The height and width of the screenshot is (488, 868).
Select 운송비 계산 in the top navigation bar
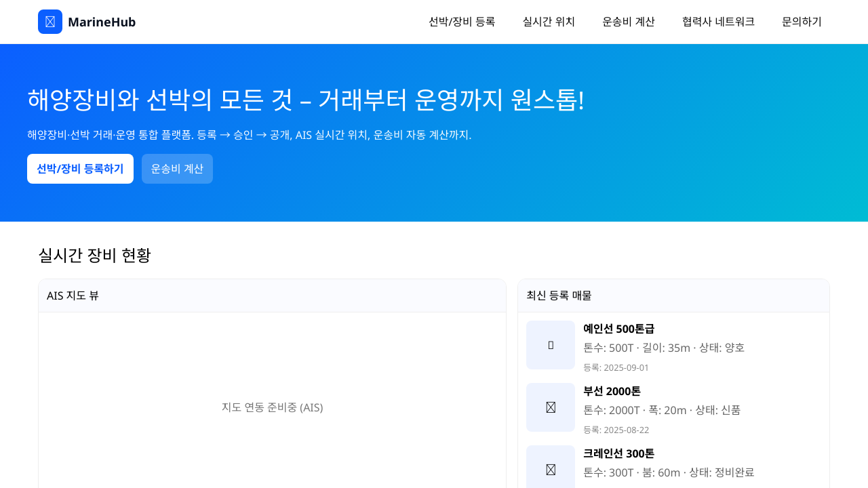(x=629, y=22)
